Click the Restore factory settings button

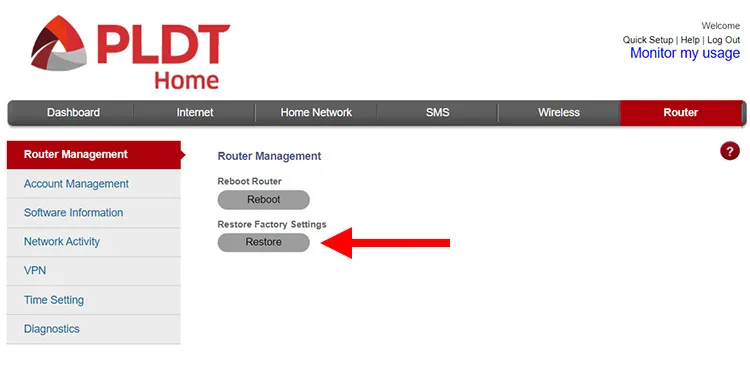[264, 242]
